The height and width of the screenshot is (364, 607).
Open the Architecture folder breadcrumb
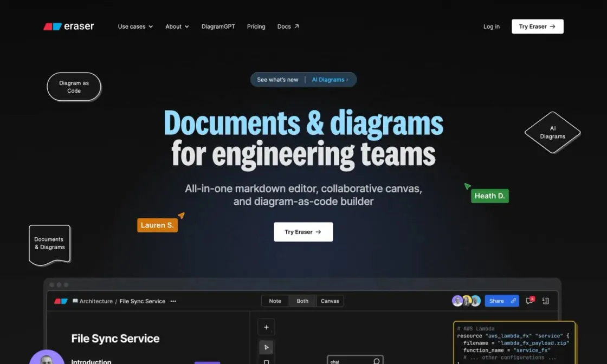pos(93,301)
